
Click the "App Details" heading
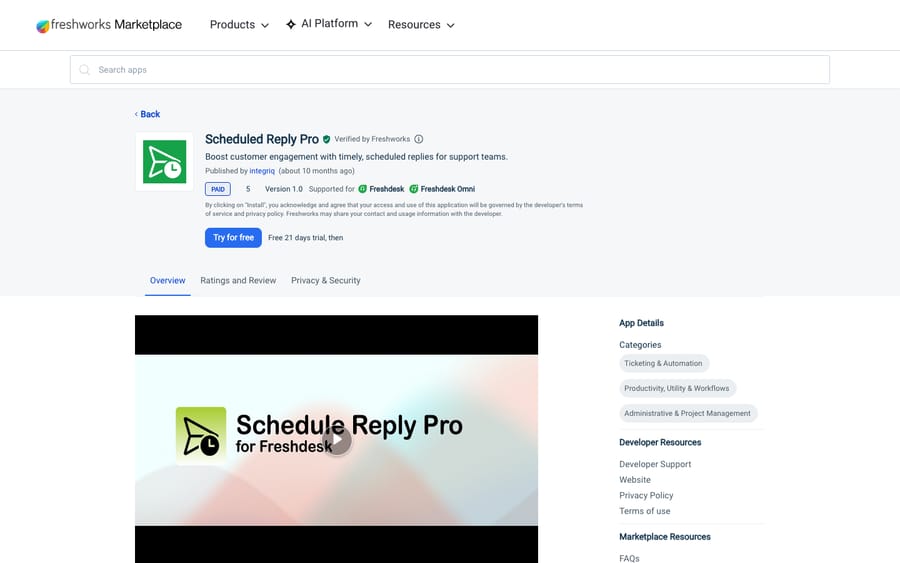tap(641, 323)
